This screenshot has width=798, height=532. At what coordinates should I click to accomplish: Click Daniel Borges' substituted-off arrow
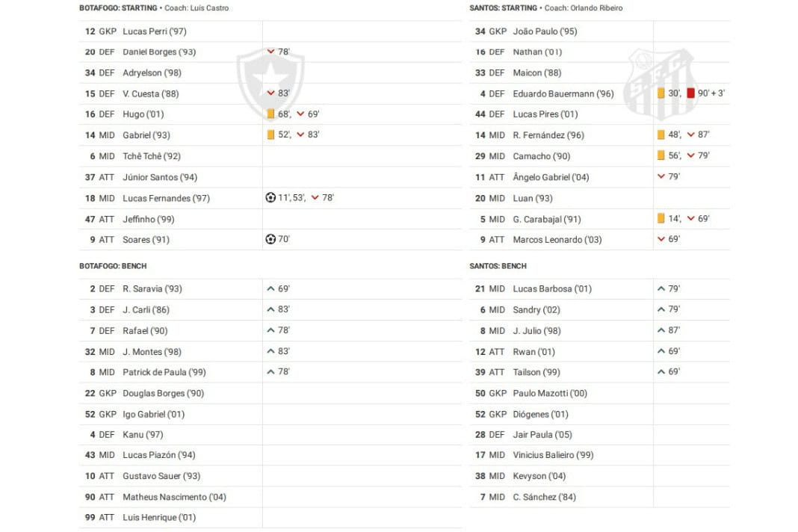pos(271,52)
